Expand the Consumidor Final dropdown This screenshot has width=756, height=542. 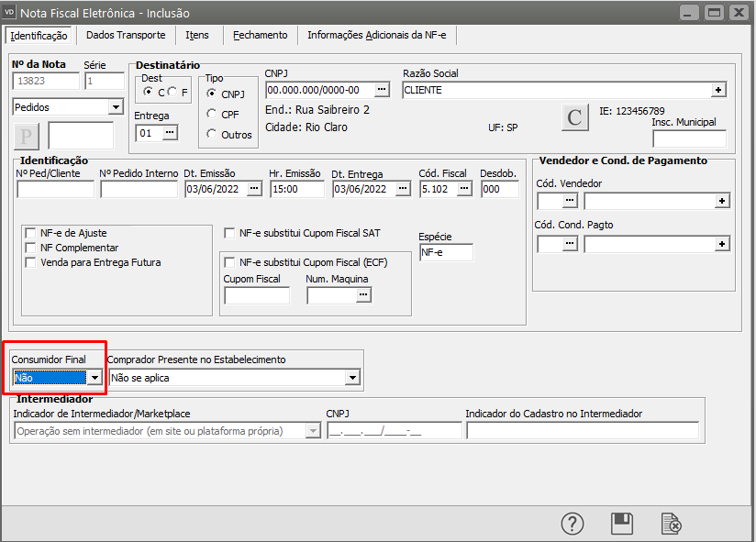(x=94, y=377)
